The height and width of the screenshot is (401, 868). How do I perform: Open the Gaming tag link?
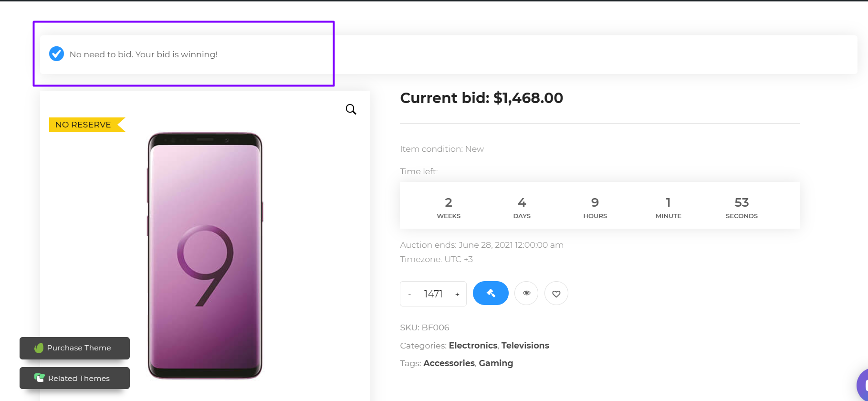[496, 363]
